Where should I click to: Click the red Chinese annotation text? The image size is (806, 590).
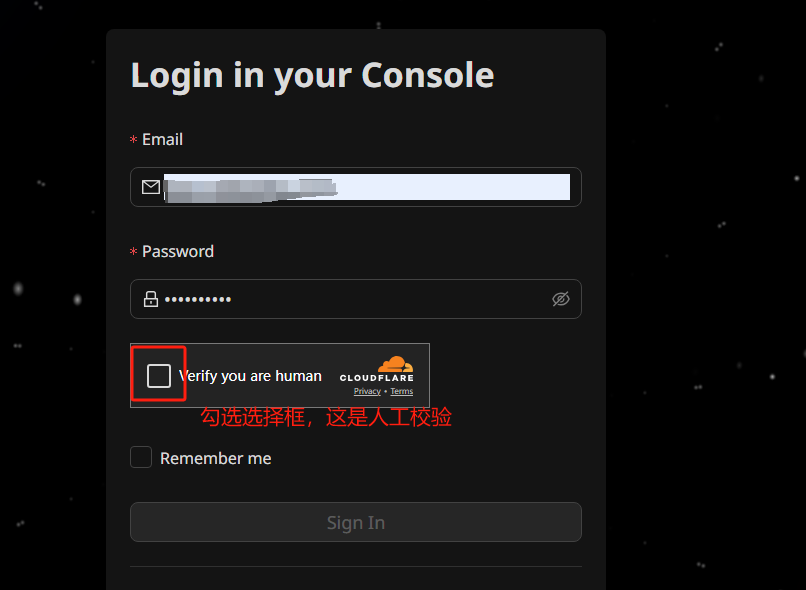click(326, 417)
